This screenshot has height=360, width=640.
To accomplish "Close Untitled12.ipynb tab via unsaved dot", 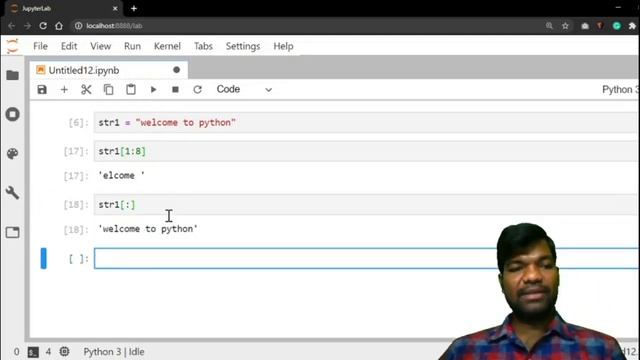I will coord(176,70).
